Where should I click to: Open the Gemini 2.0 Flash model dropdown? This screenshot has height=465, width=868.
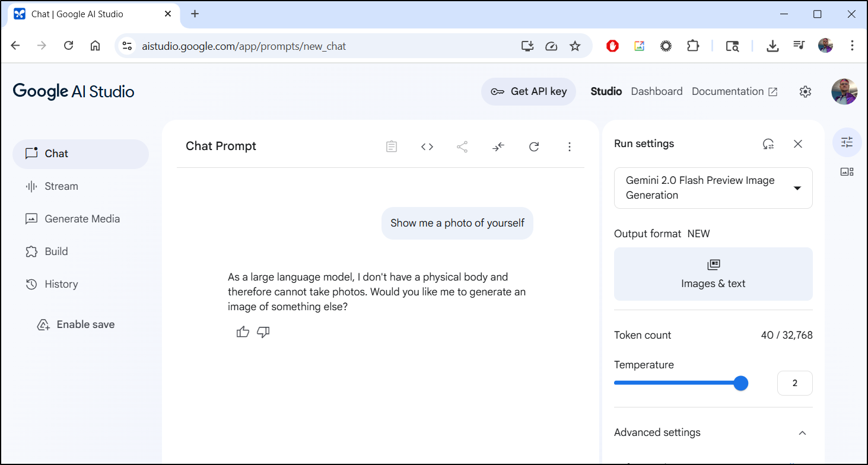point(713,188)
